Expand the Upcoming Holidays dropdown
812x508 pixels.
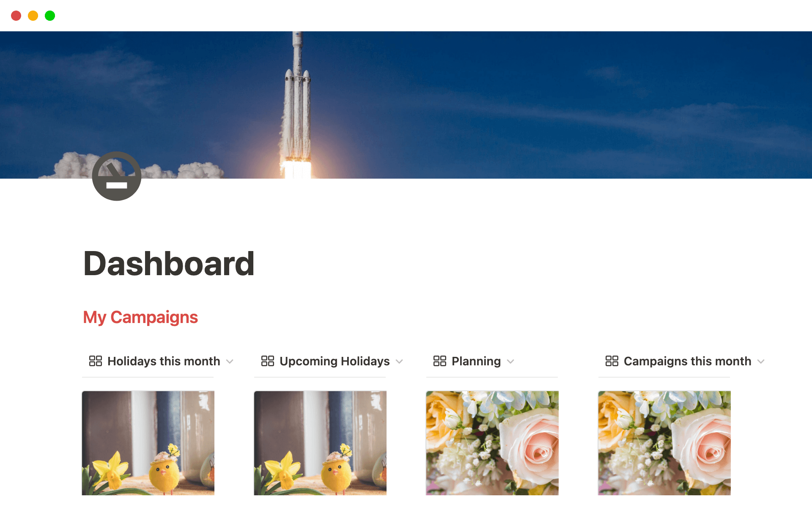(401, 361)
